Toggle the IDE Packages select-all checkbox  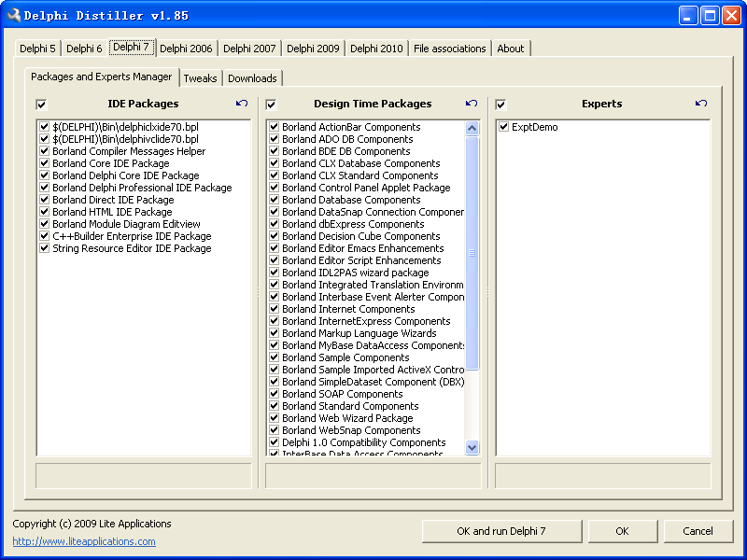click(41, 105)
